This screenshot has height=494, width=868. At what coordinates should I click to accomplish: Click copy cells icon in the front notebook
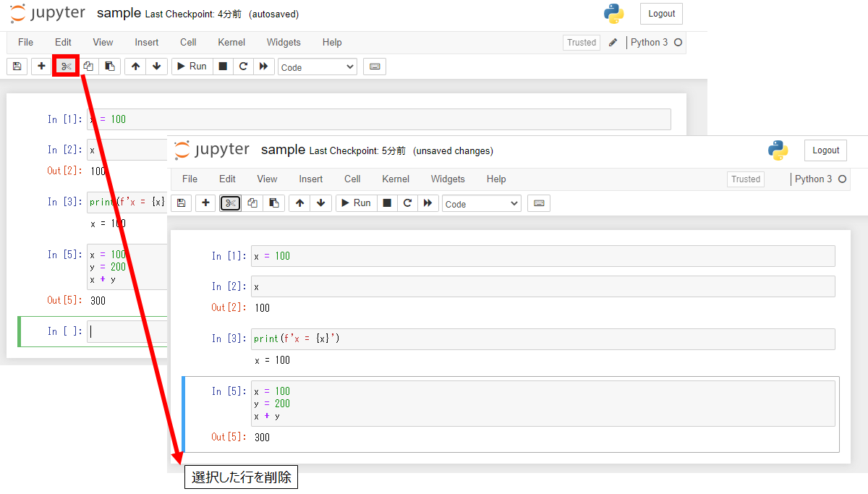[x=252, y=203]
